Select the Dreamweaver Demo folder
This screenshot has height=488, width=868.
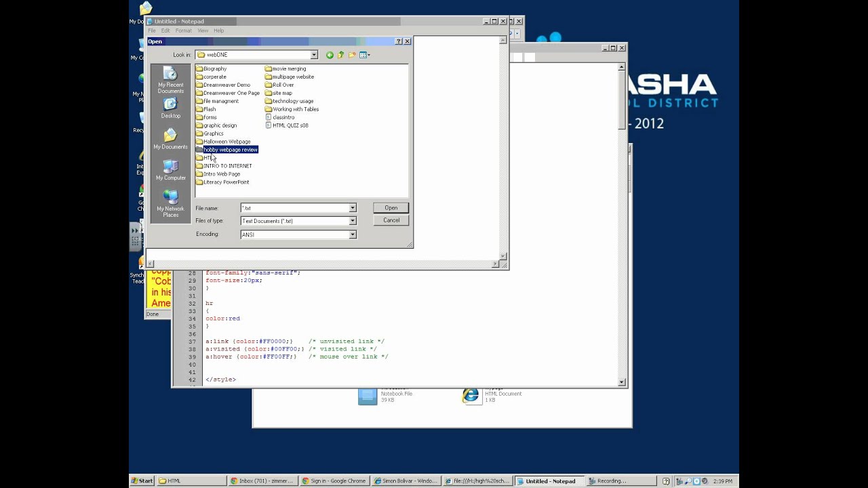pos(222,85)
